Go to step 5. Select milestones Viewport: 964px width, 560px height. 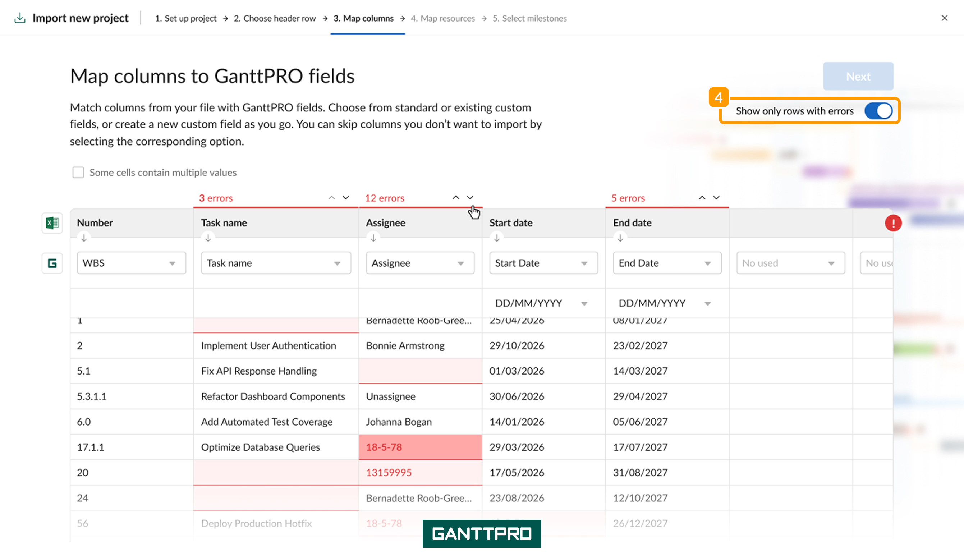pos(529,18)
